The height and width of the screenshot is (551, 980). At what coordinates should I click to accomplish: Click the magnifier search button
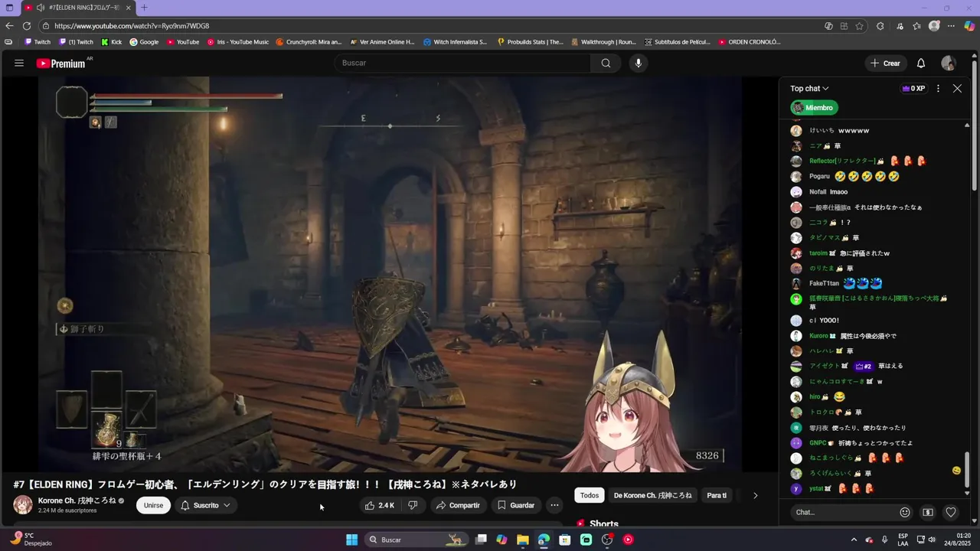606,63
